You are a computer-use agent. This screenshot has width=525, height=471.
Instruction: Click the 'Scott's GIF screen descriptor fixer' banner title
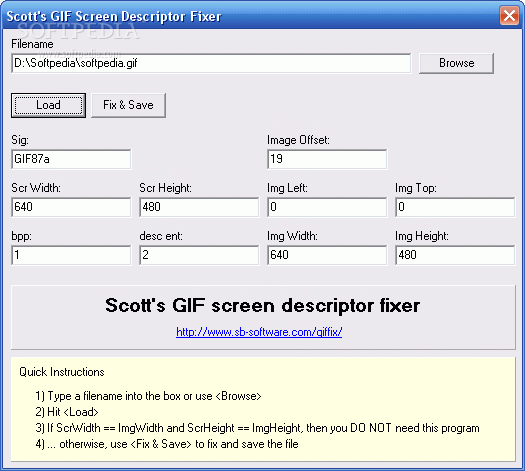[262, 305]
